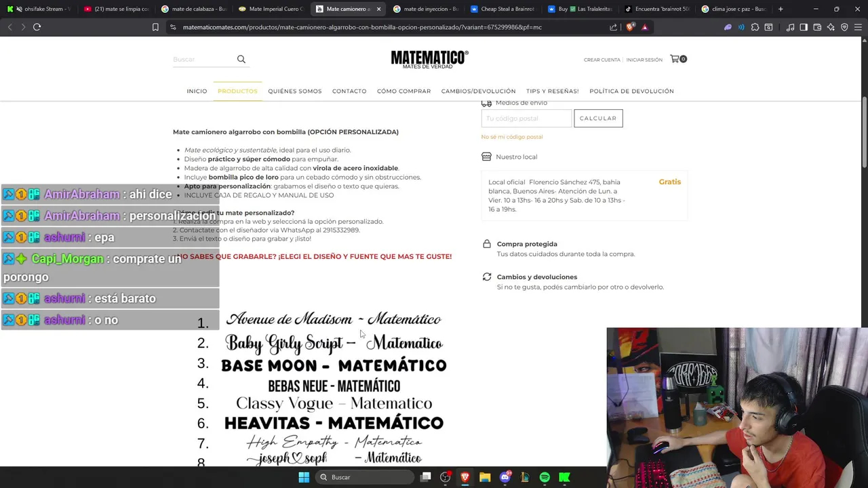Click the share icon in the address bar
The width and height of the screenshot is (868, 488).
(x=614, y=27)
